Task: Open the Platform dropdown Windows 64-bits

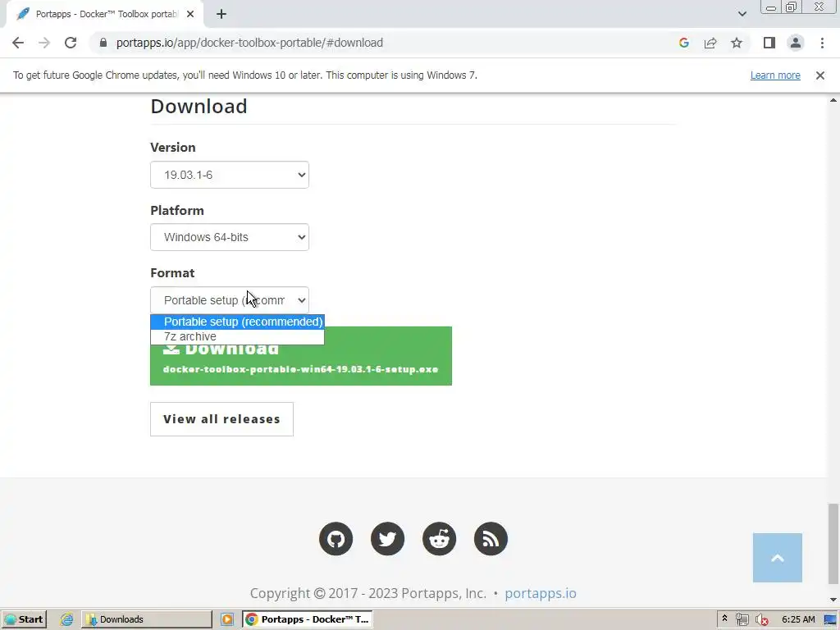Action: tap(230, 237)
